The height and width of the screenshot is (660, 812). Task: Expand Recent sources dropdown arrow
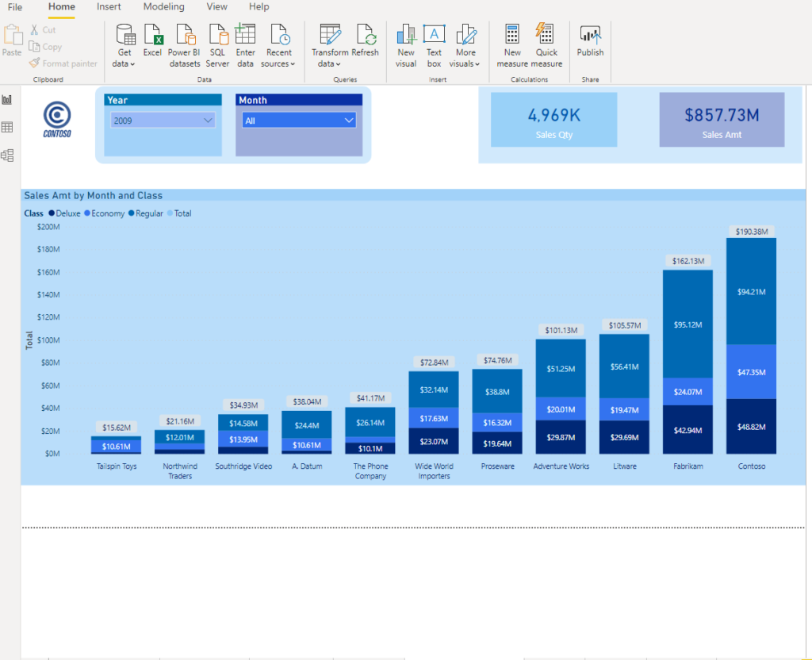pos(293,64)
